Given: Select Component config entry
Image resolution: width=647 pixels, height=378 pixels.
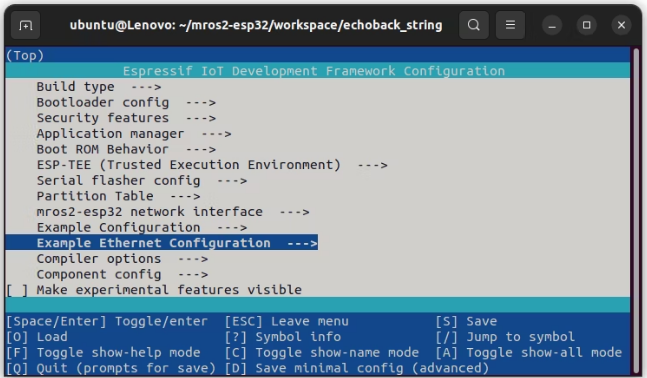Looking at the screenshot, I should click(x=122, y=274).
